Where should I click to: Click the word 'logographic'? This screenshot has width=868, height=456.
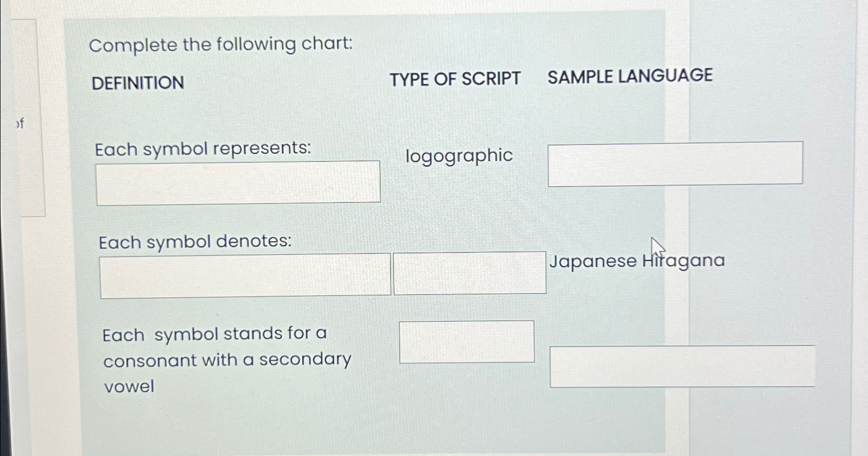pos(458,156)
